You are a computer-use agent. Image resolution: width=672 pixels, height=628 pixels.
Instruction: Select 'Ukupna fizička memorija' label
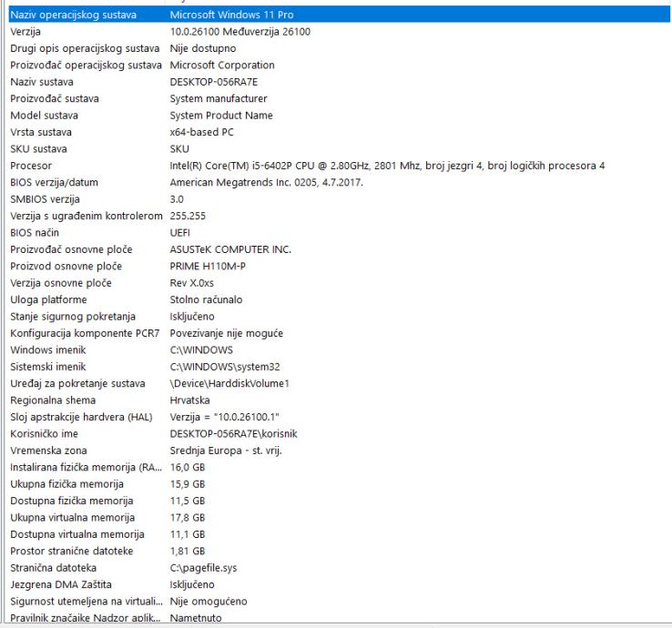[x=66, y=484]
